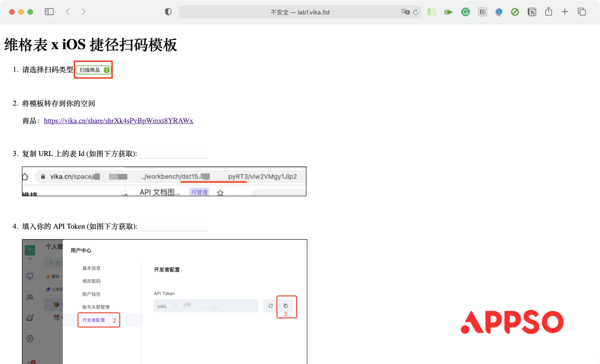The width and height of the screenshot is (600, 364).
Task: Click the API Token input field
Action: coord(174,226)
